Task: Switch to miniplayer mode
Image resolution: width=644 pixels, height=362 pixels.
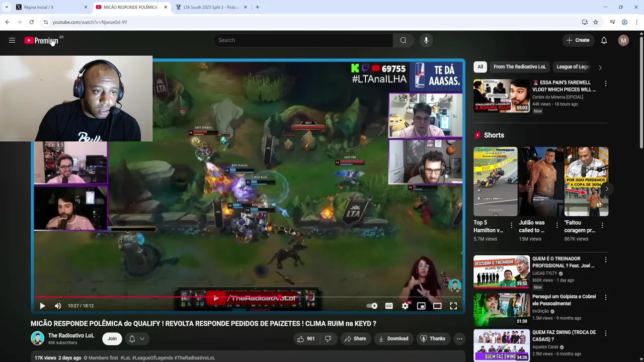Action: [x=421, y=306]
